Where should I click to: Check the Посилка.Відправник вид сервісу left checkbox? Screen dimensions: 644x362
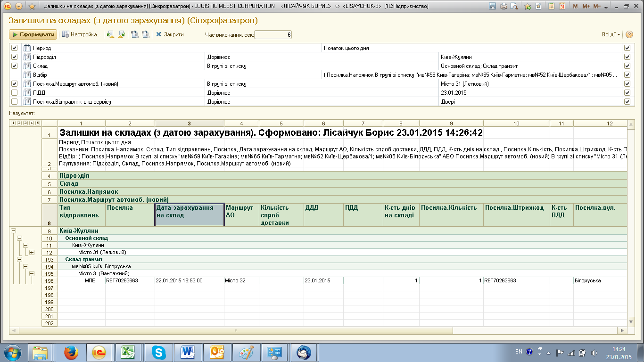[14, 102]
